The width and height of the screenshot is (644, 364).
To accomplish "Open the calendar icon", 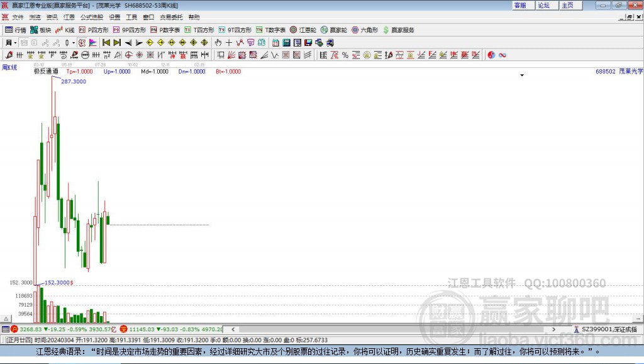I will 275,43.
